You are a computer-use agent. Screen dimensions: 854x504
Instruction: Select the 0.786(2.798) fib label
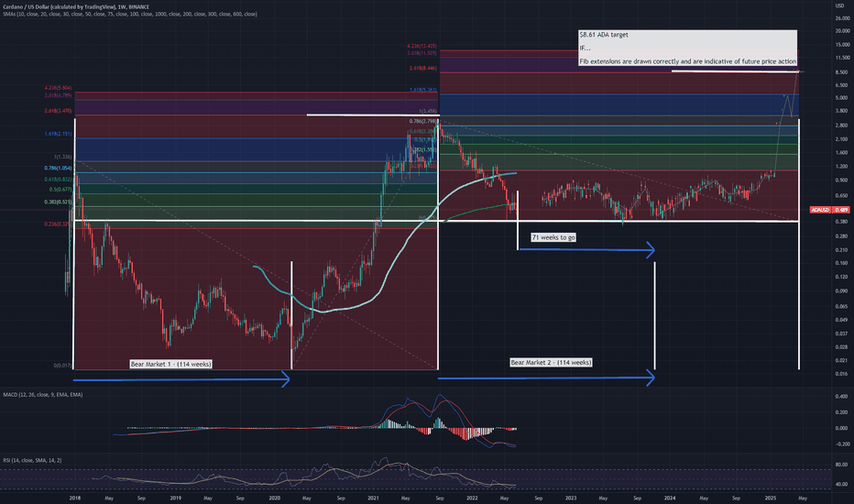pyautogui.click(x=423, y=122)
